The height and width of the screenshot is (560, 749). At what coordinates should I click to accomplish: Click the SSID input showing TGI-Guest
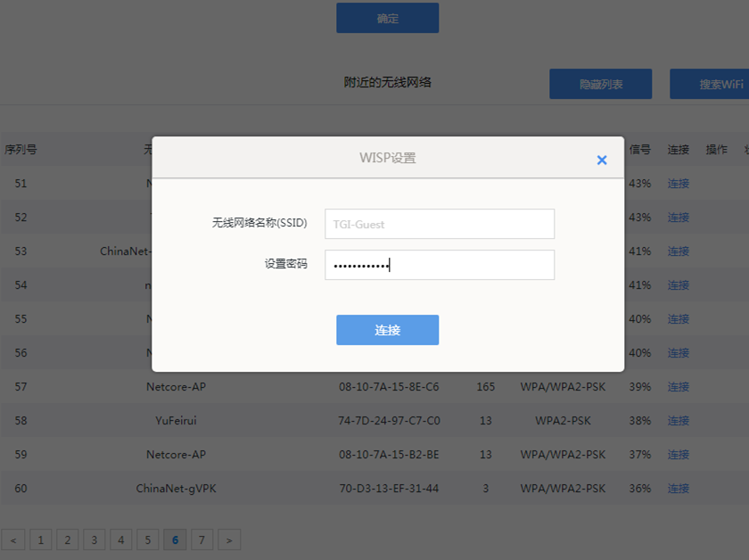(439, 224)
